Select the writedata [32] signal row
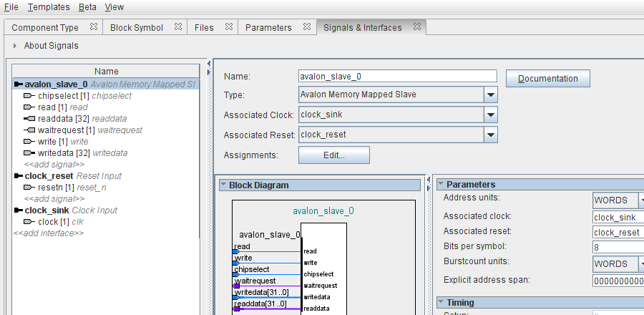 tap(107, 153)
